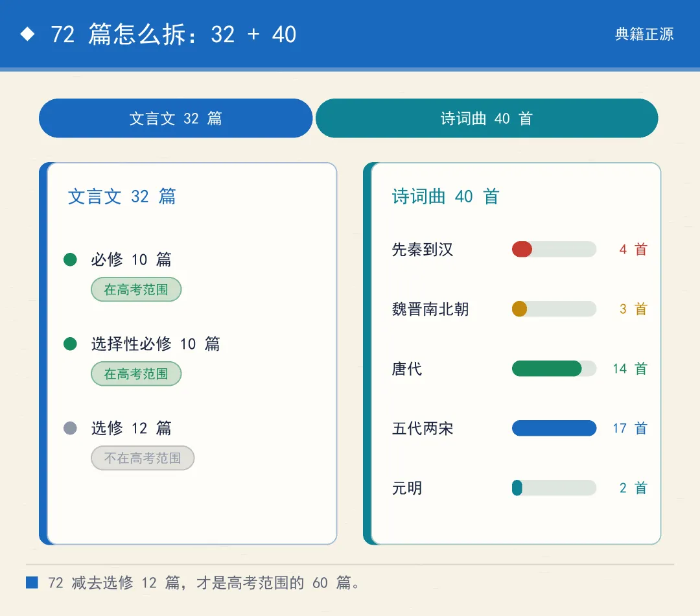Screen dimensions: 700x616
Task: Switch to the 诗词曲 40 首 tab
Action: pos(487,119)
